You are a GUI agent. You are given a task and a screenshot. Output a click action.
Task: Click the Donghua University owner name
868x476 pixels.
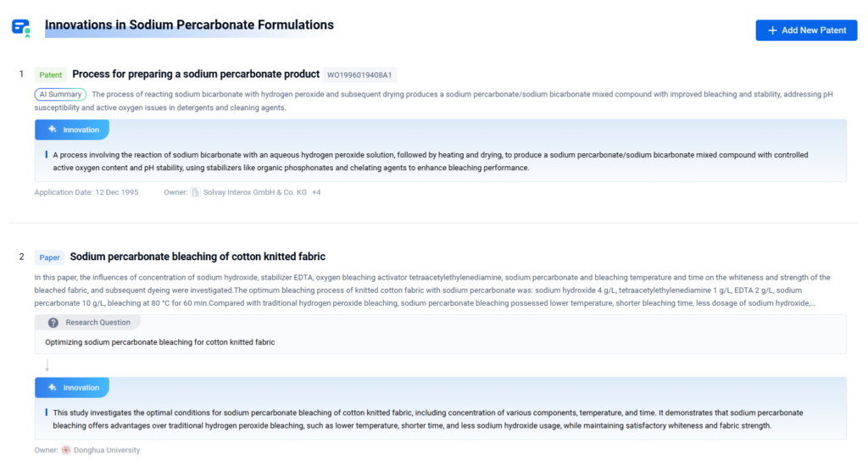[107, 450]
